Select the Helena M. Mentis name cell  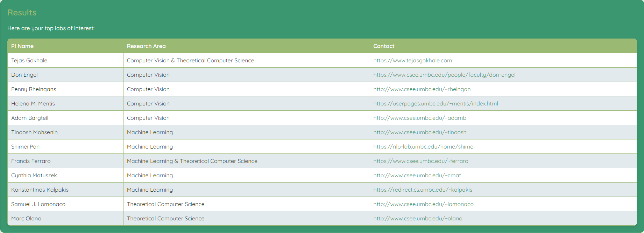[x=65, y=103]
